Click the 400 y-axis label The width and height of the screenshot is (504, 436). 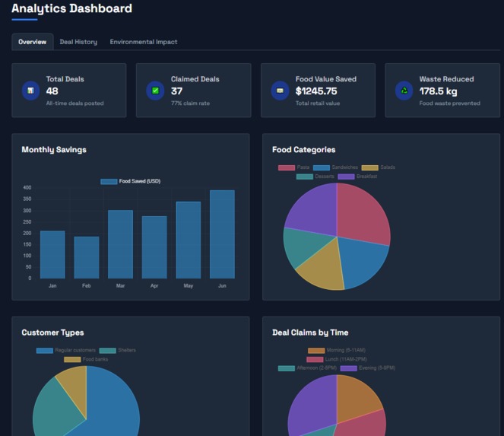click(x=27, y=188)
